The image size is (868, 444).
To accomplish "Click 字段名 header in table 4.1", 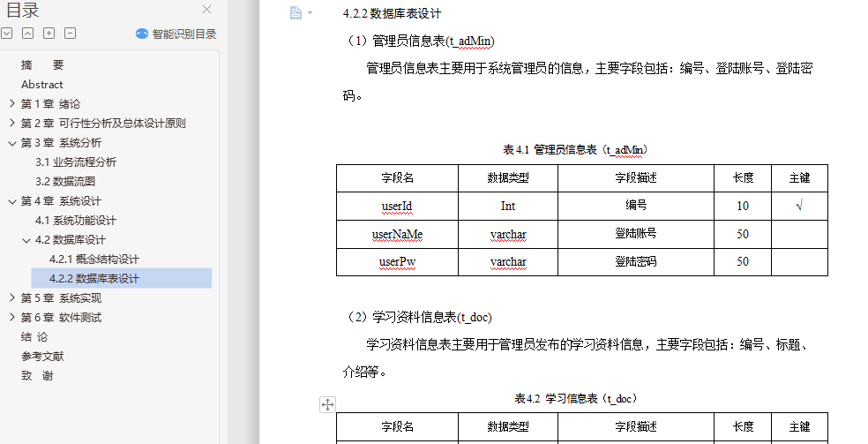I will pos(397,177).
